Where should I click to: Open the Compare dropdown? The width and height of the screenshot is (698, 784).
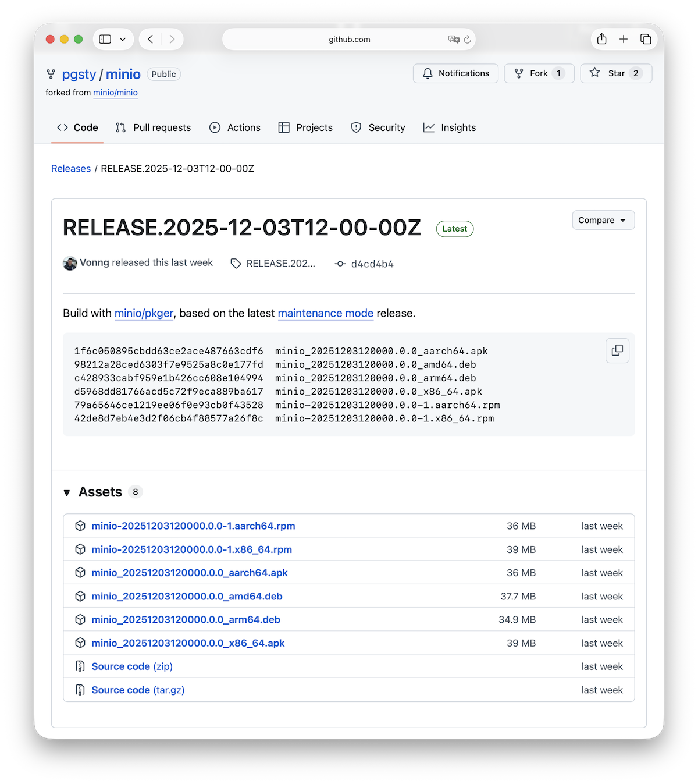(603, 220)
